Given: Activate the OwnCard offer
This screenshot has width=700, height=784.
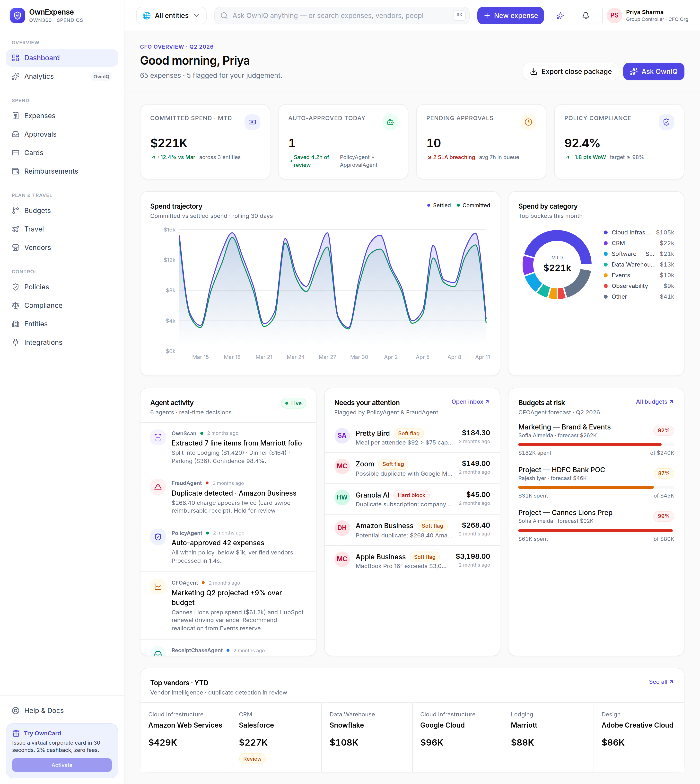Looking at the screenshot, I should [x=62, y=765].
